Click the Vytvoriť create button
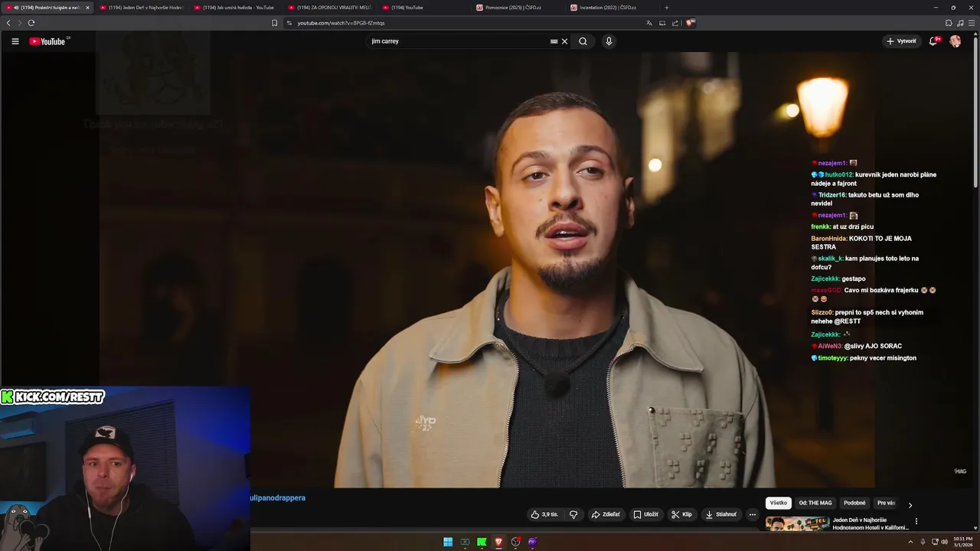 point(901,41)
